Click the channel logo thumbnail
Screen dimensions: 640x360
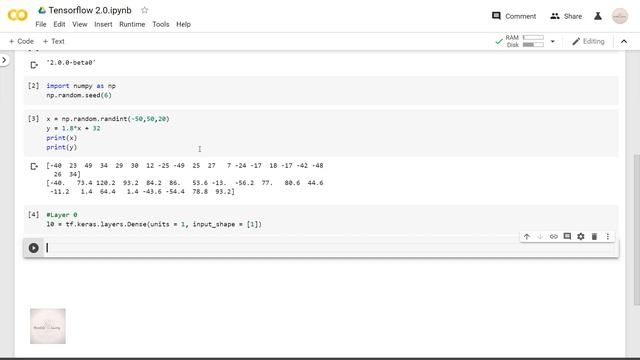point(48,326)
